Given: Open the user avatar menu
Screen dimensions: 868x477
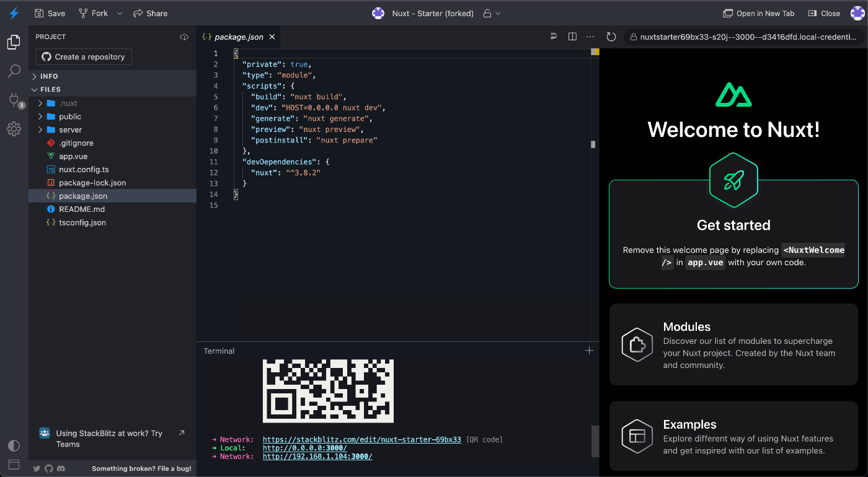Looking at the screenshot, I should click(857, 13).
